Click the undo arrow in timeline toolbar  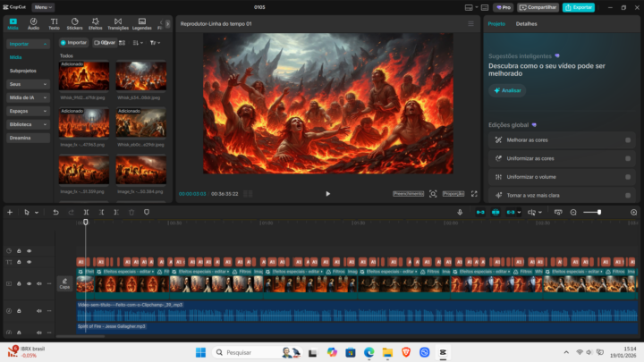(55, 212)
